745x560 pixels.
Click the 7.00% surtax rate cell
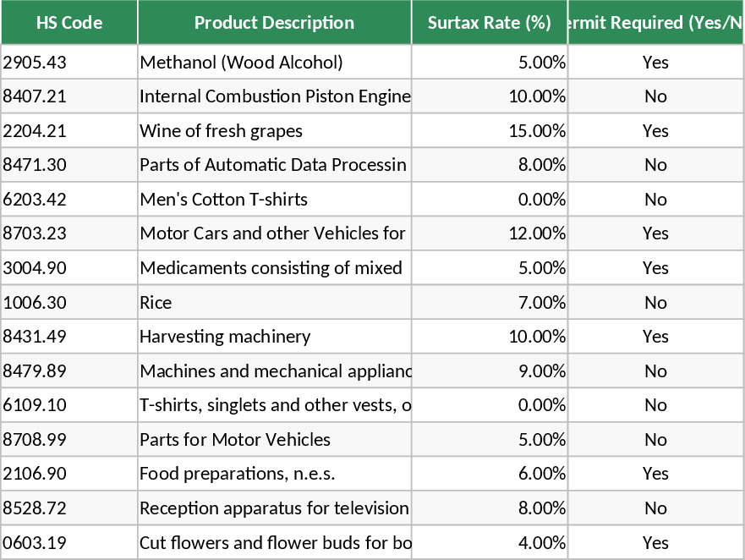click(x=489, y=303)
